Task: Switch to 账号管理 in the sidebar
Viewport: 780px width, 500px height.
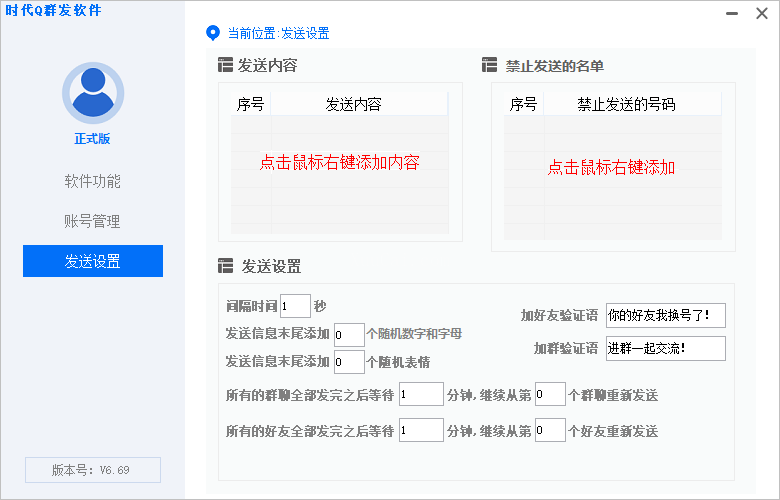Action: (92, 221)
